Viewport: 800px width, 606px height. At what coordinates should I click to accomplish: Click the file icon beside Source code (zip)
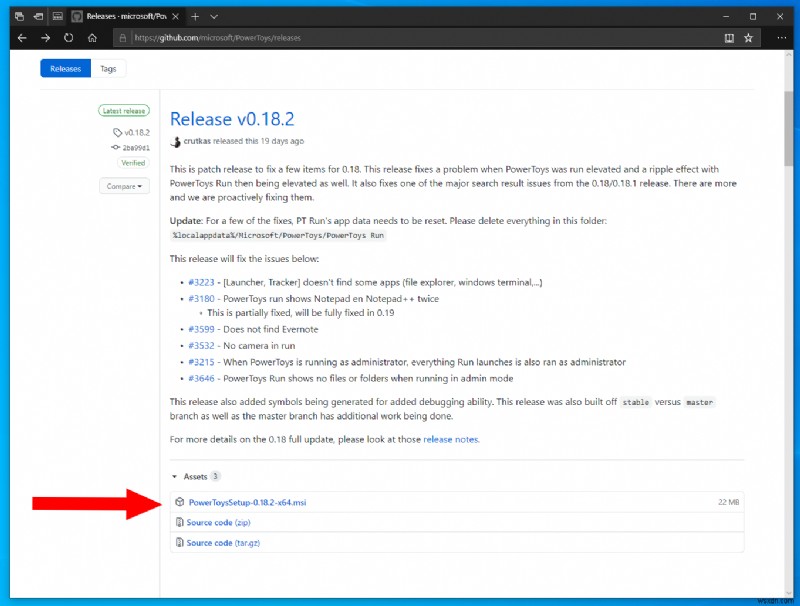(180, 522)
